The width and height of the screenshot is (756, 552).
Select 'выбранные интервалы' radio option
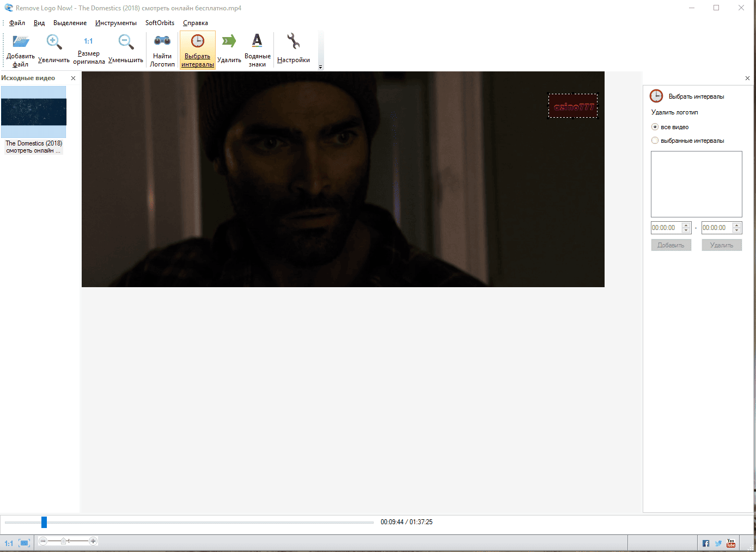(655, 141)
